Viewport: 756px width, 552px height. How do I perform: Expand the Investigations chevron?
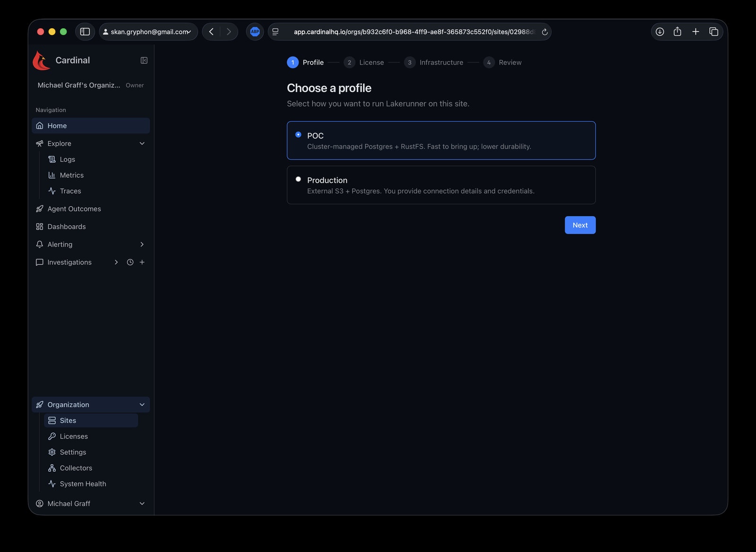click(116, 262)
